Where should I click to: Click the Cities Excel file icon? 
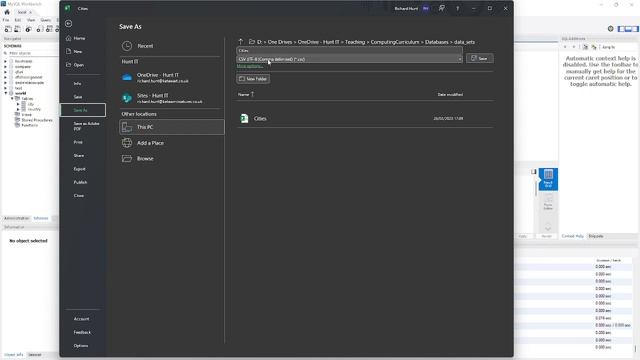244,118
